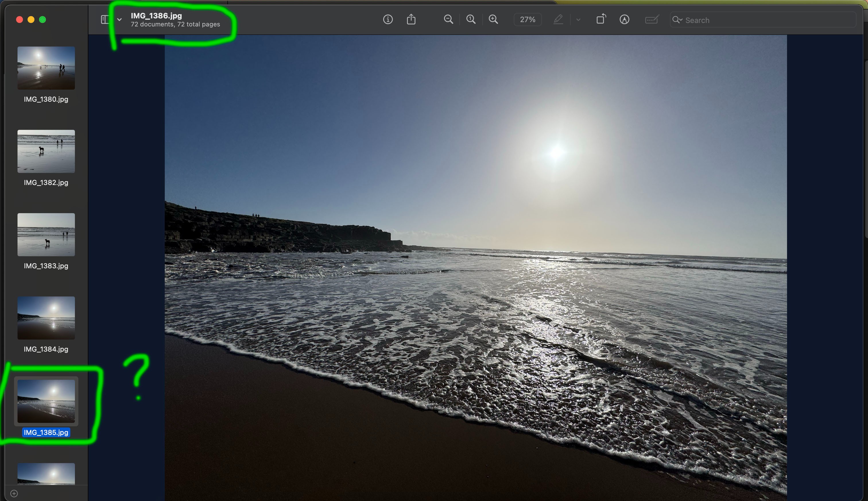Viewport: 868px width, 501px height.
Task: Zoom in on the image
Action: [x=493, y=19]
